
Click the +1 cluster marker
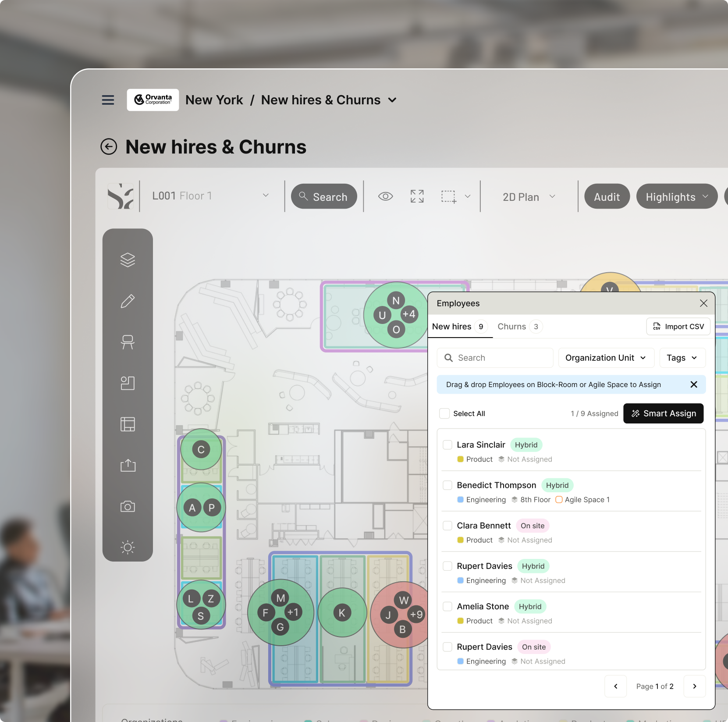click(x=293, y=612)
